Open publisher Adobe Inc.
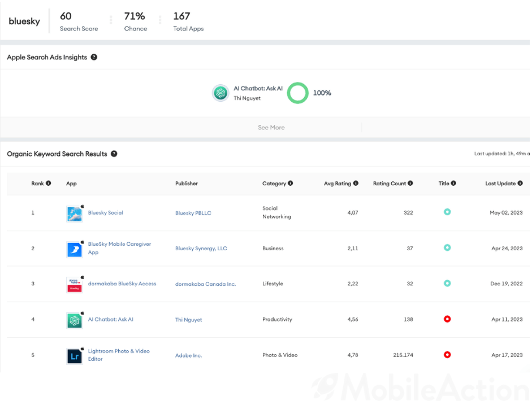Image resolution: width=532 pixels, height=405 pixels. [188, 355]
